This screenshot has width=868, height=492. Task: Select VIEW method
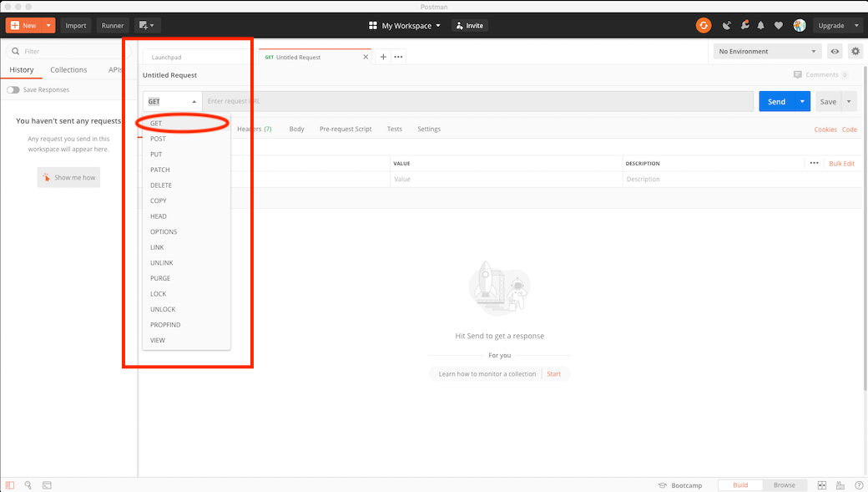tap(187, 340)
